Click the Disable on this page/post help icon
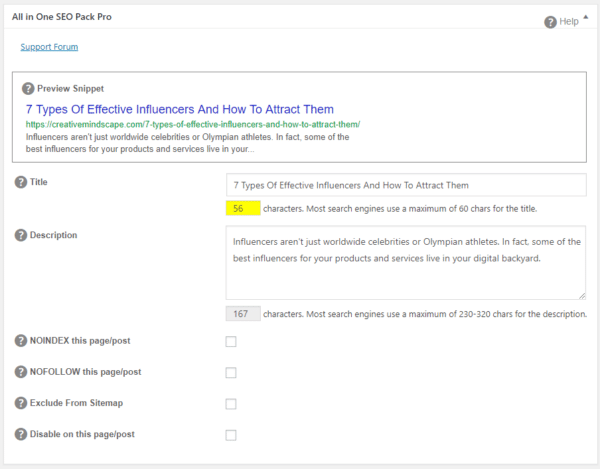 [x=21, y=434]
